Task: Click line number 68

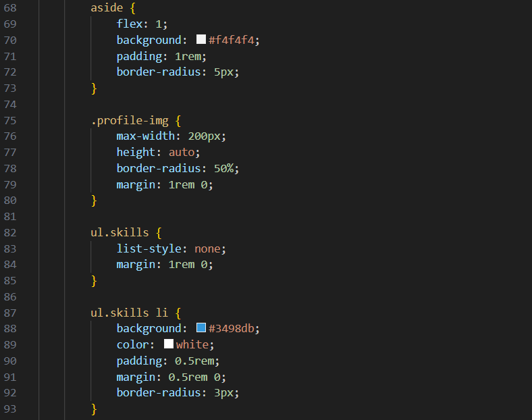Action: [10, 8]
